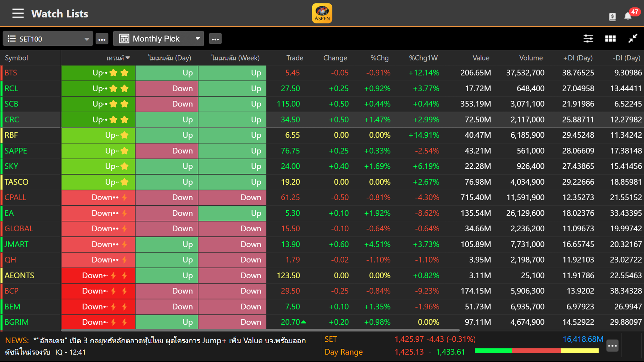
Task: Sort by the โมเมนตัม (Week) column
Action: click(x=235, y=58)
